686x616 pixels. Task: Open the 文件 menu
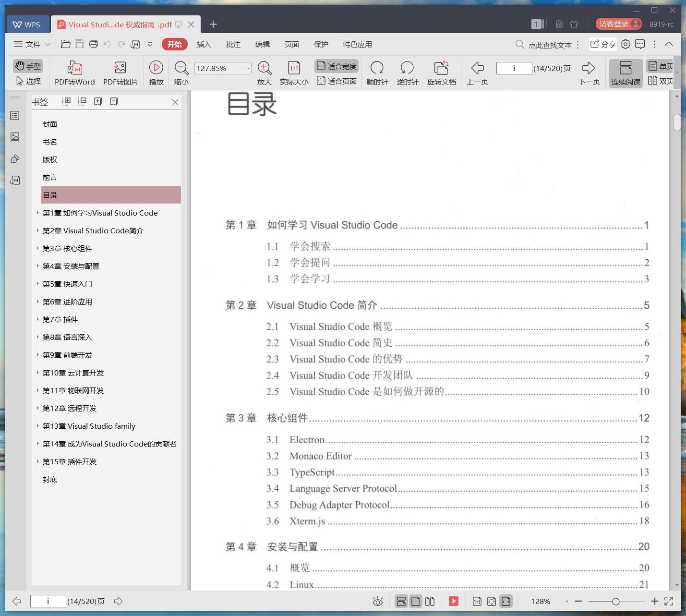32,44
